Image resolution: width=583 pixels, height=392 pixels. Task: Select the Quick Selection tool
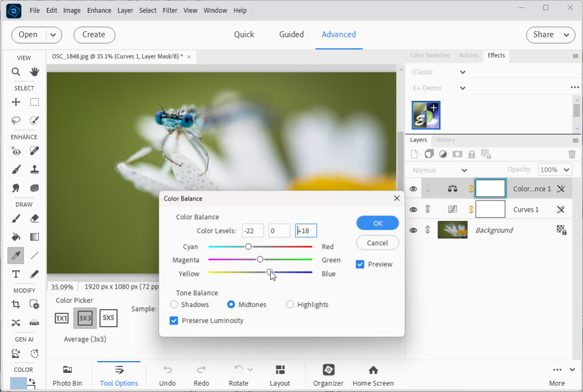(35, 120)
